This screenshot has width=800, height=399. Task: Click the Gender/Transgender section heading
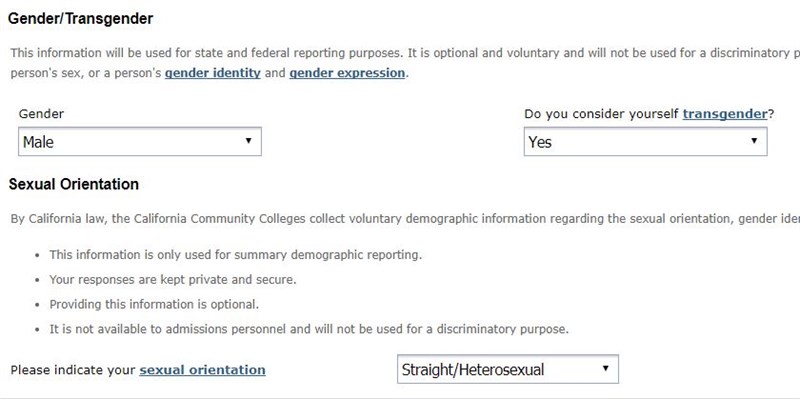click(x=81, y=19)
